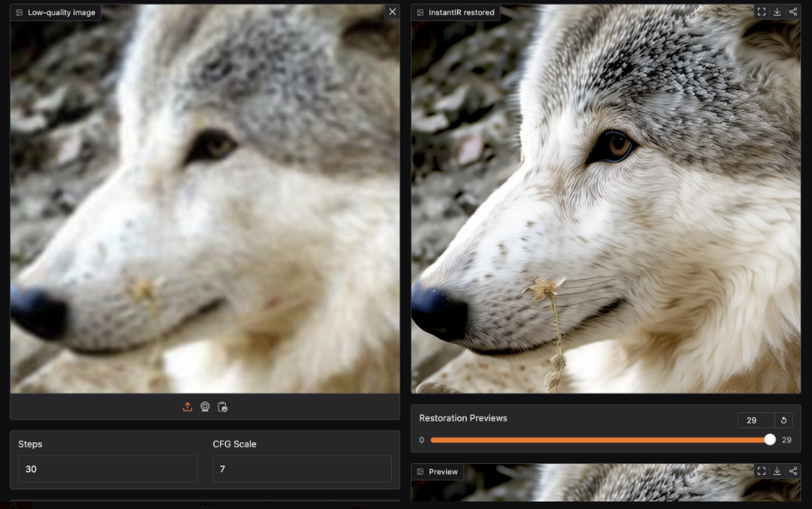
Task: Share the Preview image
Action: coord(793,471)
